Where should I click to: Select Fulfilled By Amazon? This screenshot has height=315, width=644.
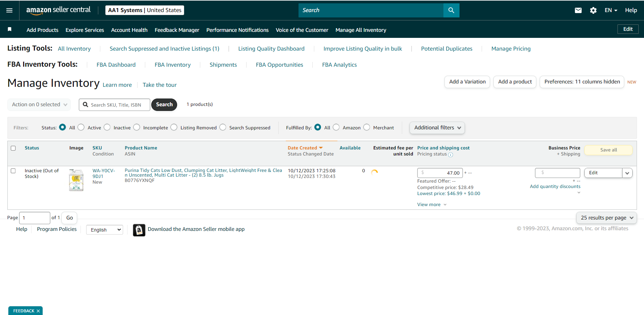(x=336, y=127)
